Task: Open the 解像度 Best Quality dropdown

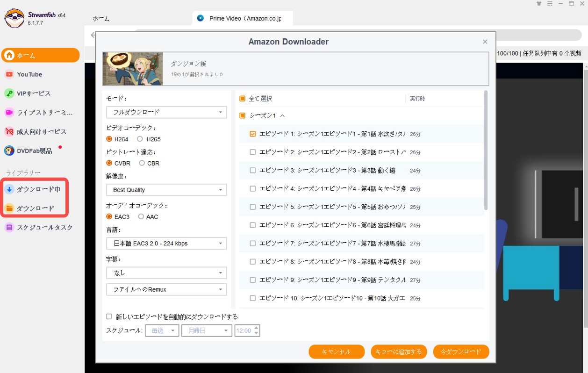Action: click(166, 190)
